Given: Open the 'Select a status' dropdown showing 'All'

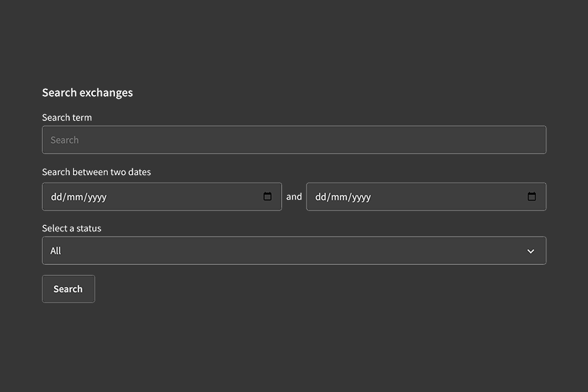Looking at the screenshot, I should click(x=294, y=250).
